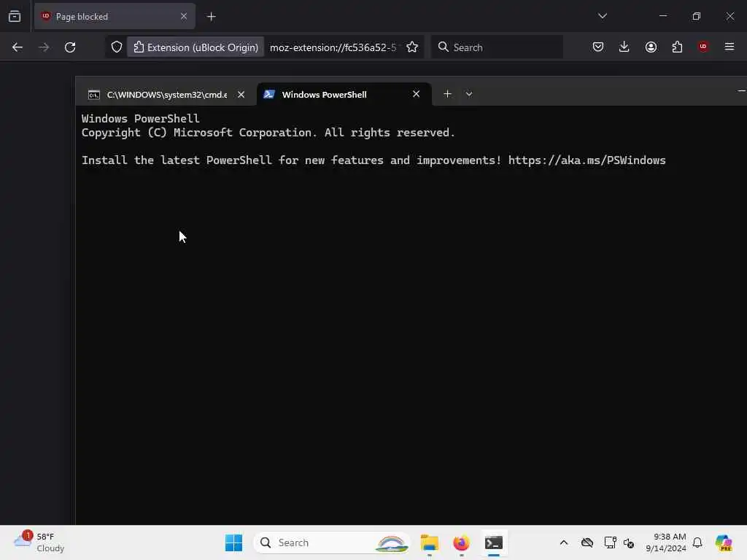Open File Explorer from the taskbar
The height and width of the screenshot is (560, 747).
[429, 542]
